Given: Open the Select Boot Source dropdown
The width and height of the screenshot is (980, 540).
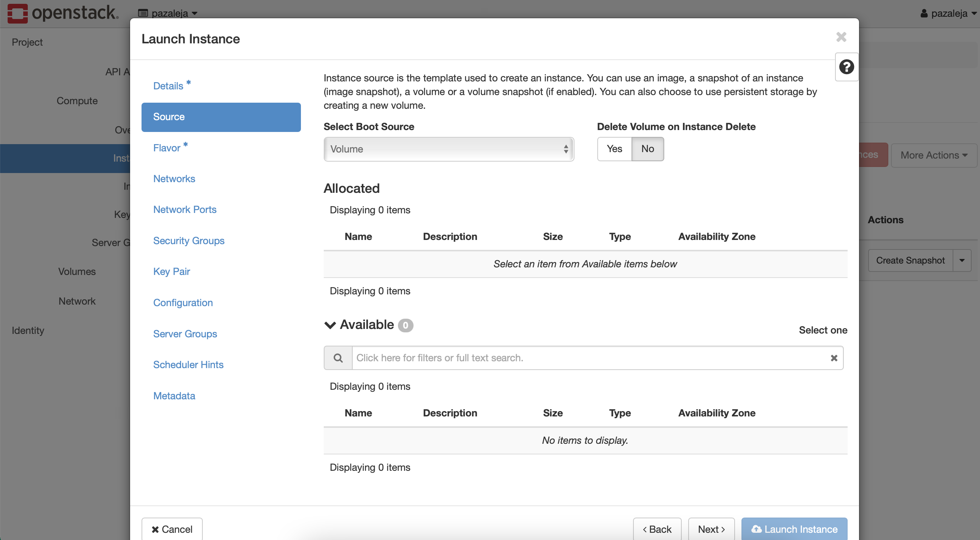Looking at the screenshot, I should coord(449,149).
